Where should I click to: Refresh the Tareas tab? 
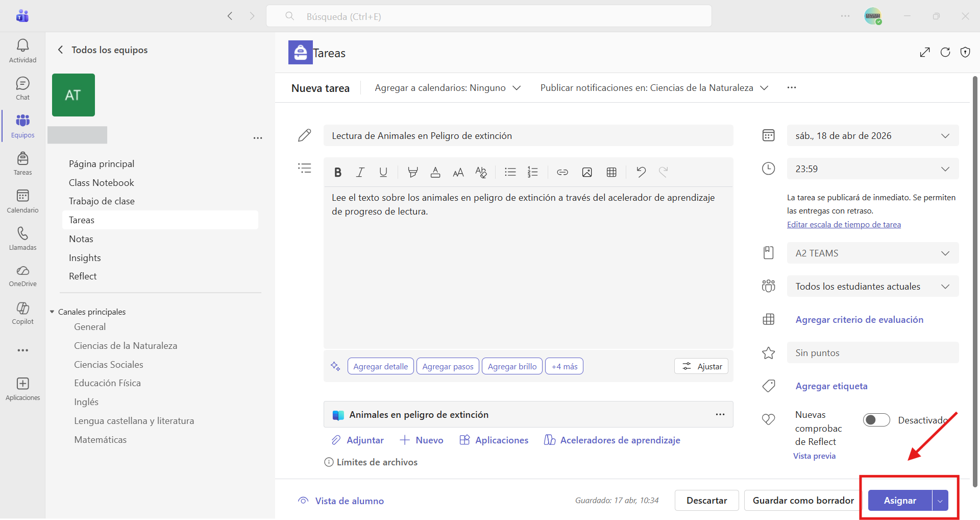point(945,52)
